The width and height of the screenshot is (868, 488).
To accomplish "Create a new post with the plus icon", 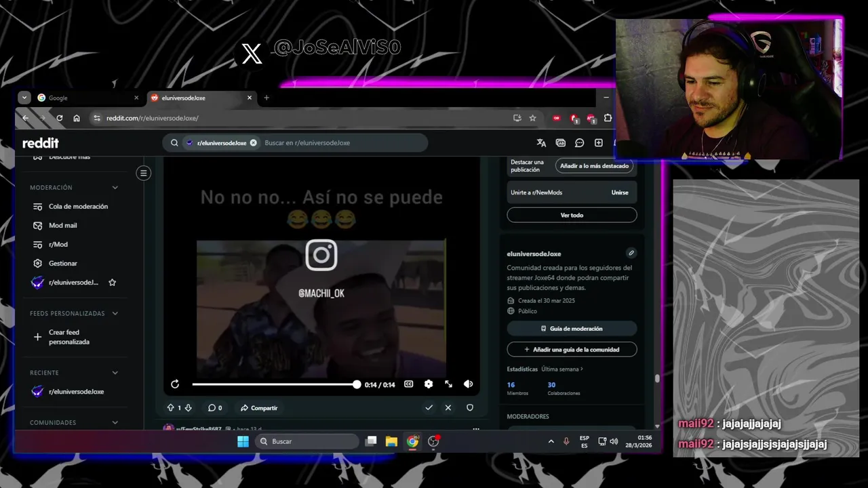I will coord(598,143).
